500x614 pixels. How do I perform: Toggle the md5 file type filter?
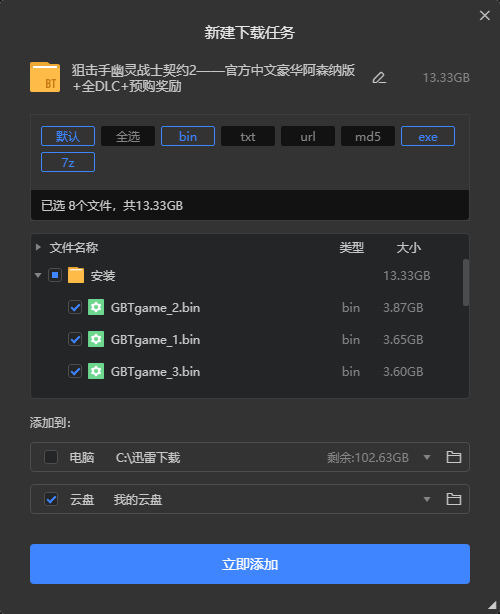tap(368, 136)
